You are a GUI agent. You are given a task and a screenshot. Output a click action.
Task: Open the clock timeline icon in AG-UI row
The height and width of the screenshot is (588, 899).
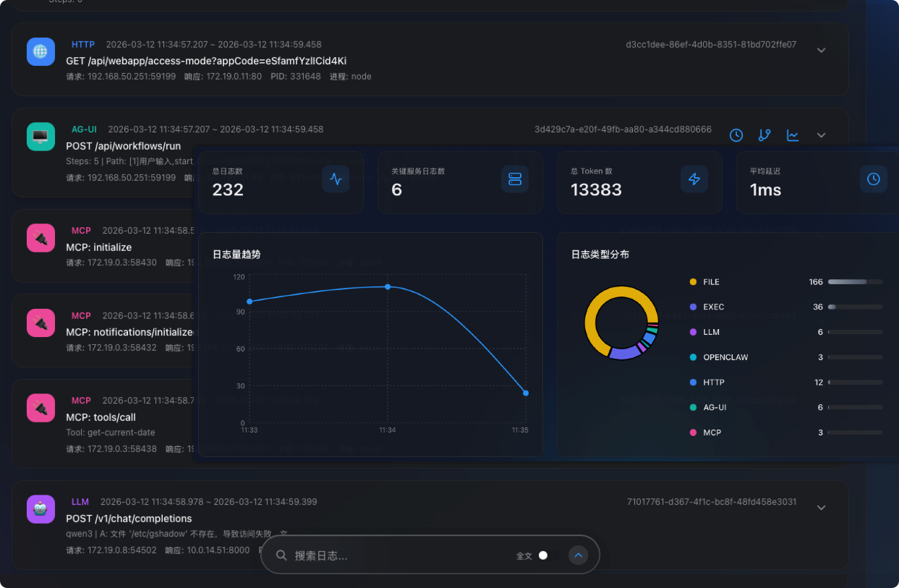pos(736,135)
